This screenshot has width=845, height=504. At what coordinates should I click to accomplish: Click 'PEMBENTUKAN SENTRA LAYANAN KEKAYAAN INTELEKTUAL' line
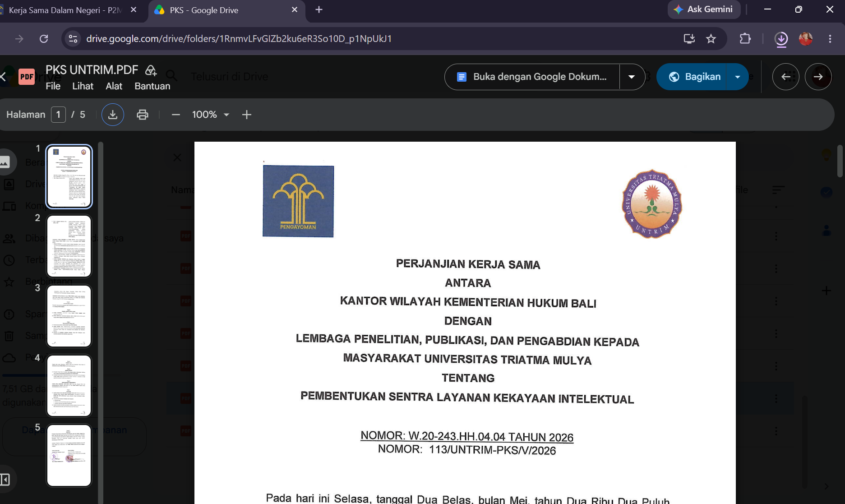point(467,398)
